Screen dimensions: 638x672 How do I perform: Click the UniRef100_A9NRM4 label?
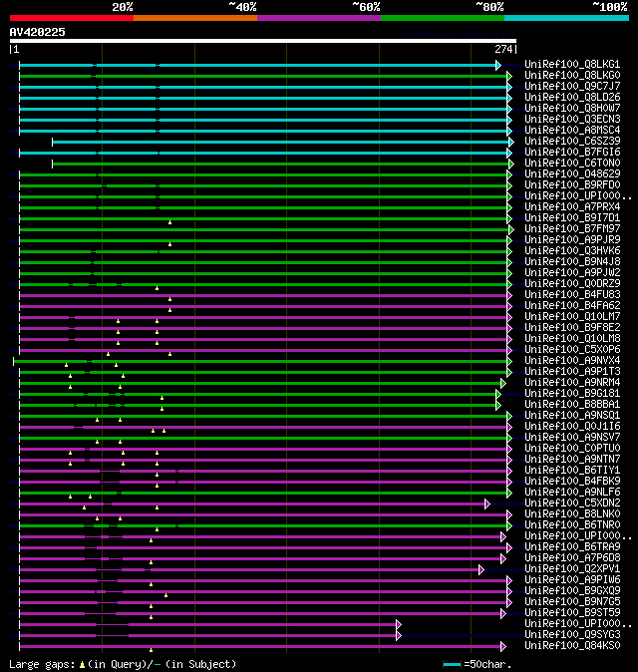[572, 383]
